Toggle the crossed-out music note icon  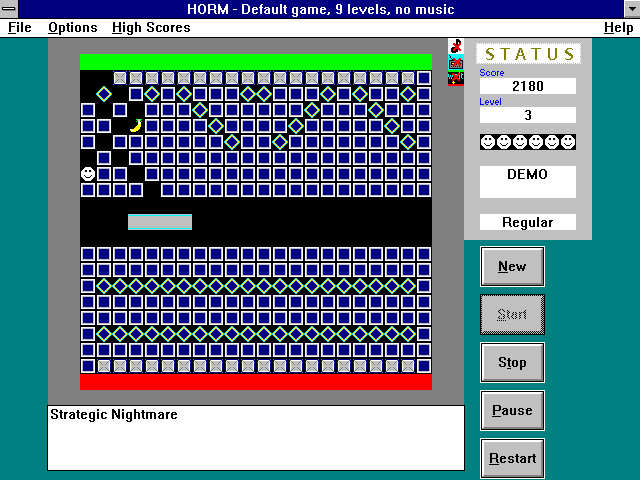pyautogui.click(x=456, y=46)
